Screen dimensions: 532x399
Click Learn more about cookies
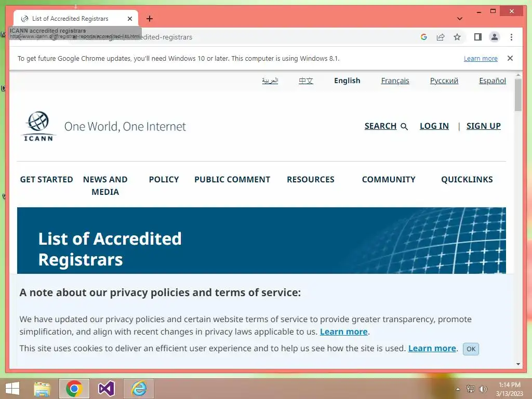point(432,348)
